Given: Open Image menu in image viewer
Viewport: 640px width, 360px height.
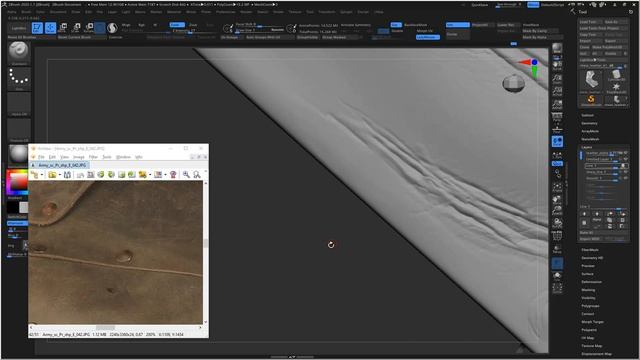Looking at the screenshot, I should coord(78,157).
